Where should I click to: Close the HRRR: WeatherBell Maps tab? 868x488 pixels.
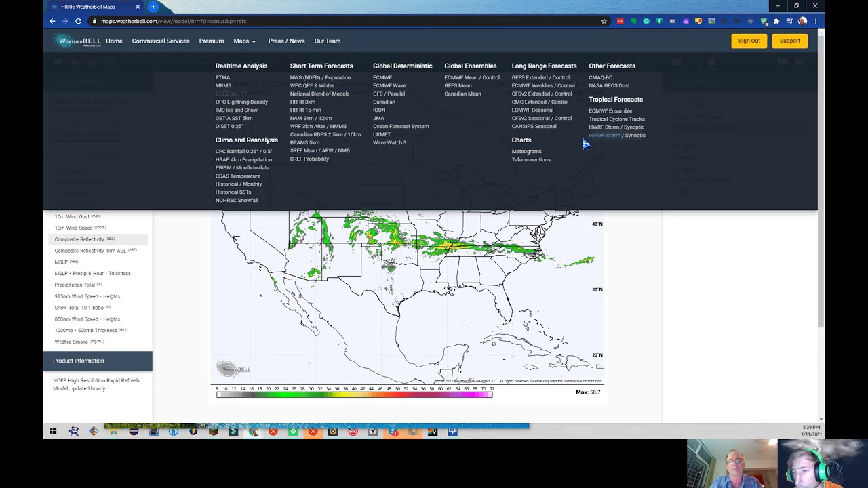[138, 7]
